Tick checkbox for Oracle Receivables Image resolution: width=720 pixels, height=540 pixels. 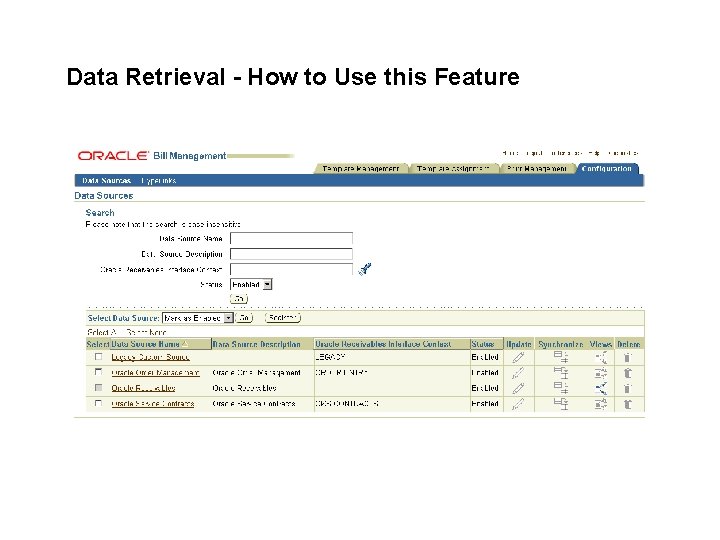pos(98,388)
